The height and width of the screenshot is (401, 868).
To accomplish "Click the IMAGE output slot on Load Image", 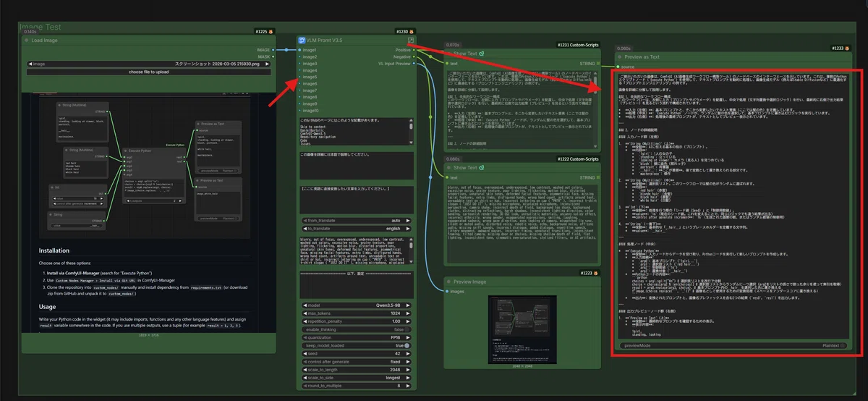I will click(275, 50).
